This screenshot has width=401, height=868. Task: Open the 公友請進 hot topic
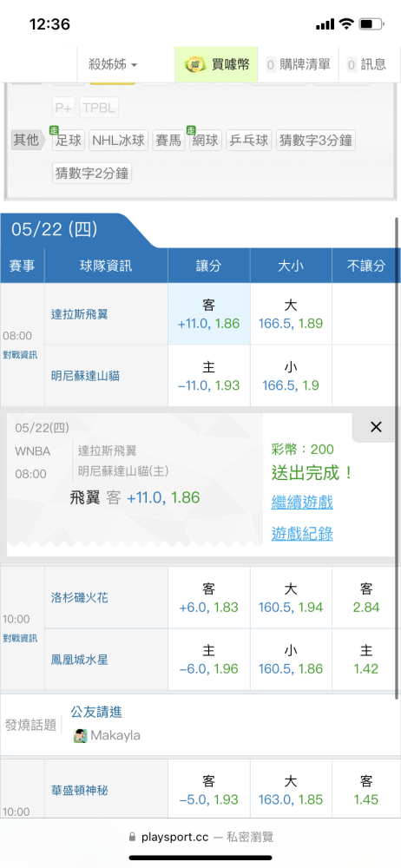tap(95, 712)
